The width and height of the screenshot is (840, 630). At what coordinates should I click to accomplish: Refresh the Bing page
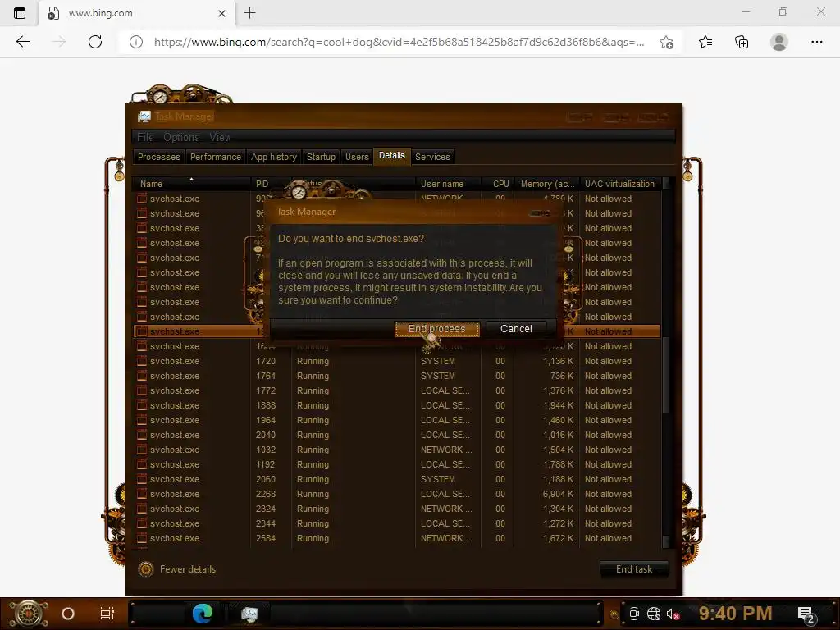click(x=95, y=42)
